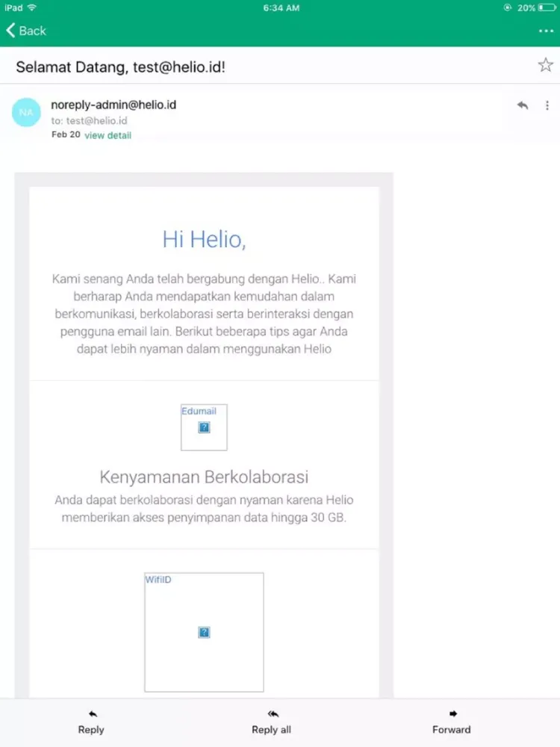Open message options vertical dots
560x747 pixels.
(x=547, y=105)
